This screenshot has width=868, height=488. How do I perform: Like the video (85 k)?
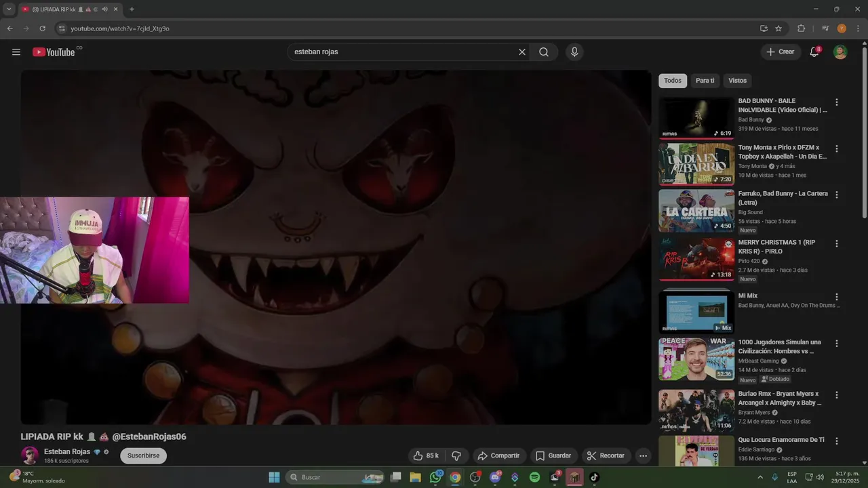[x=427, y=455]
